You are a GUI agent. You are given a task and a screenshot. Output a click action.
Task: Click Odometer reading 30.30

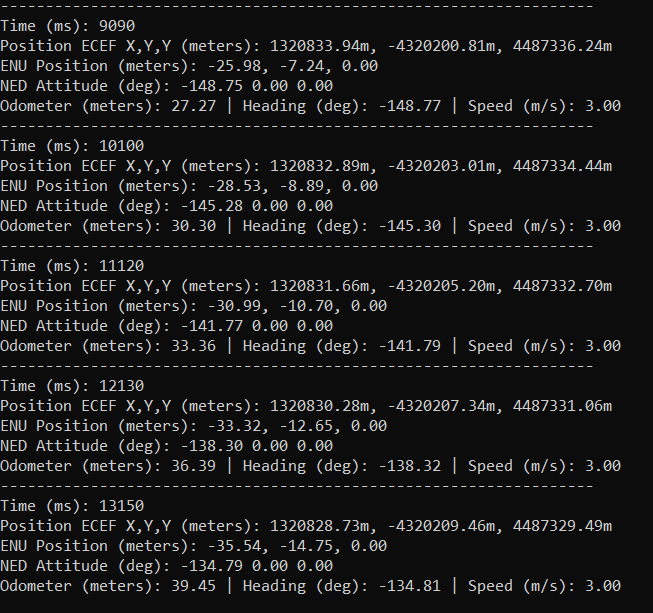point(194,226)
